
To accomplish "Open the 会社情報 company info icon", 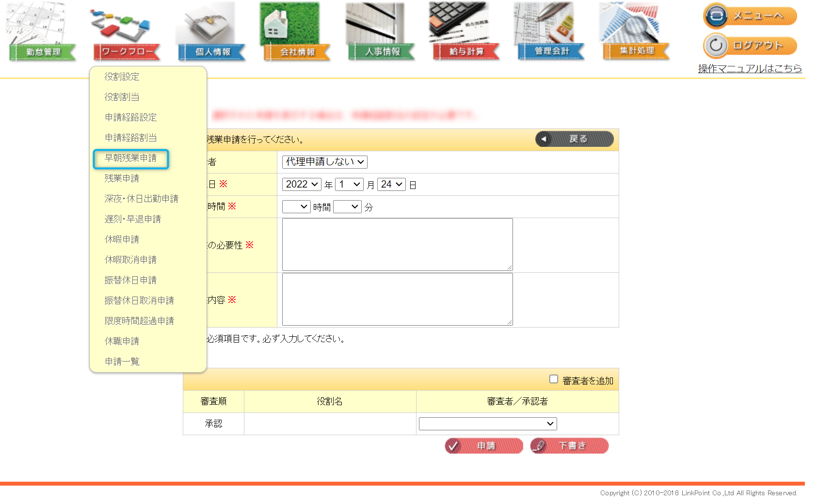I will click(297, 32).
